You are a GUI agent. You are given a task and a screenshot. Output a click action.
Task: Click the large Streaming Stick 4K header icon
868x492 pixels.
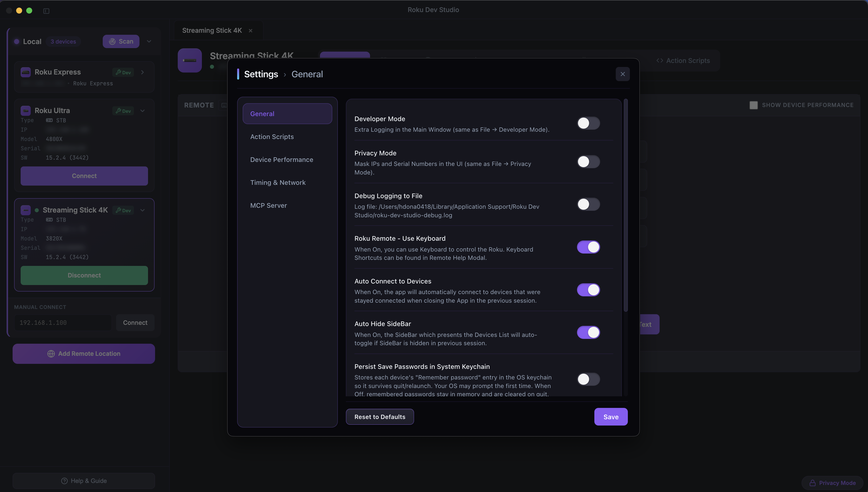click(190, 60)
